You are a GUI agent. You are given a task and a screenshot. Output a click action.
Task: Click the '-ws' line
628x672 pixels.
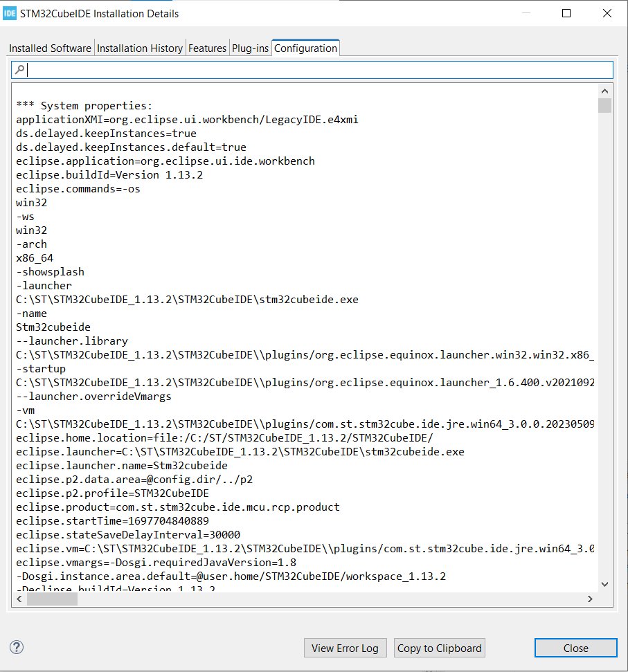(x=26, y=217)
